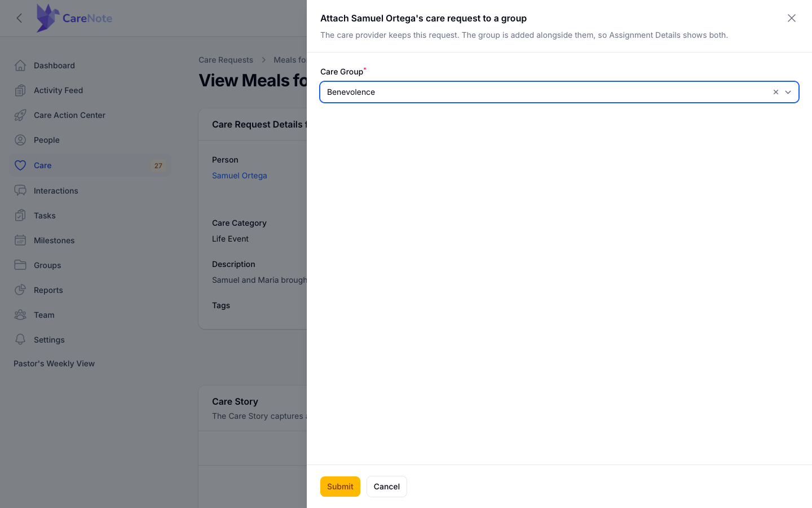Clear the Benevolence selection in Care Group

tap(776, 92)
